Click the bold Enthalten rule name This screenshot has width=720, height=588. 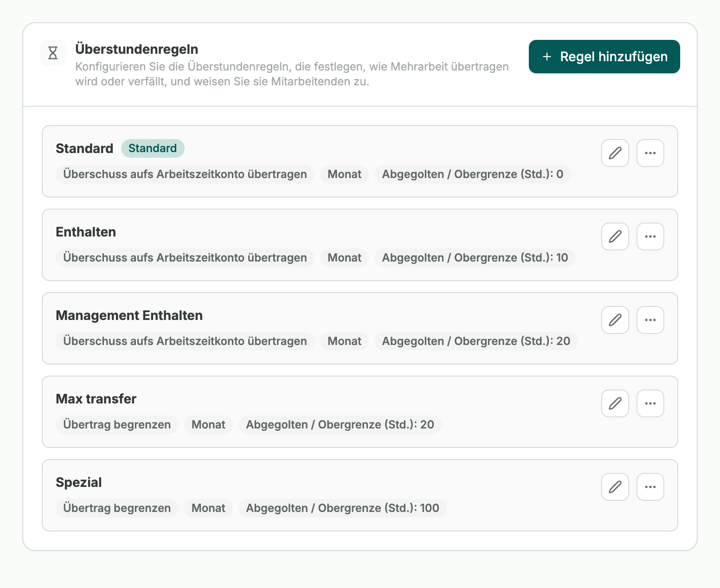86,232
